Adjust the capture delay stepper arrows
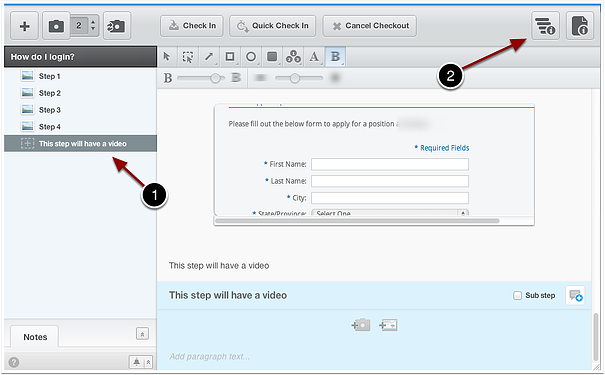Viewport: 605px width, 375px height. click(x=93, y=26)
